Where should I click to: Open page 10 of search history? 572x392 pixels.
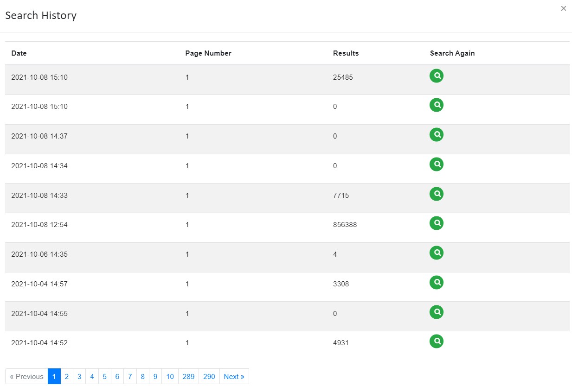coord(170,377)
